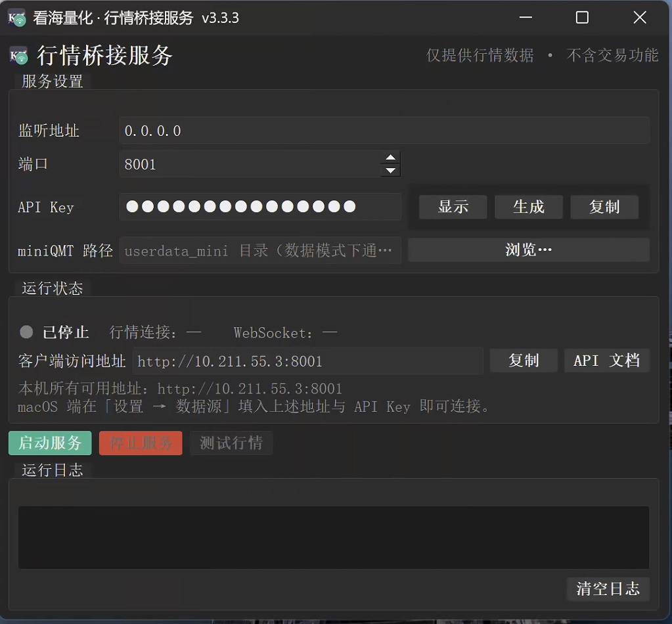Click the miniQMT 路径 input field
672x624 pixels.
[x=260, y=250]
